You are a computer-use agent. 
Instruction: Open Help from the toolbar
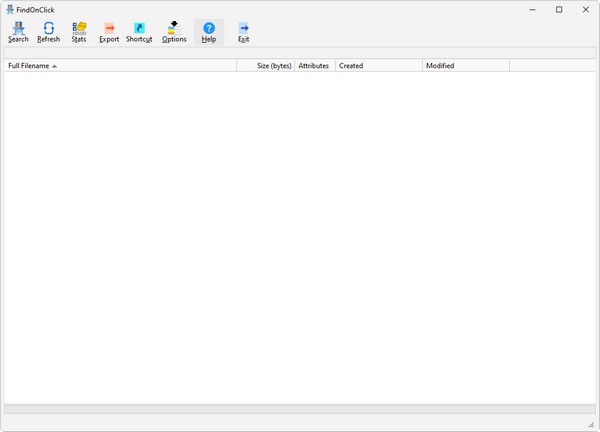(x=209, y=32)
